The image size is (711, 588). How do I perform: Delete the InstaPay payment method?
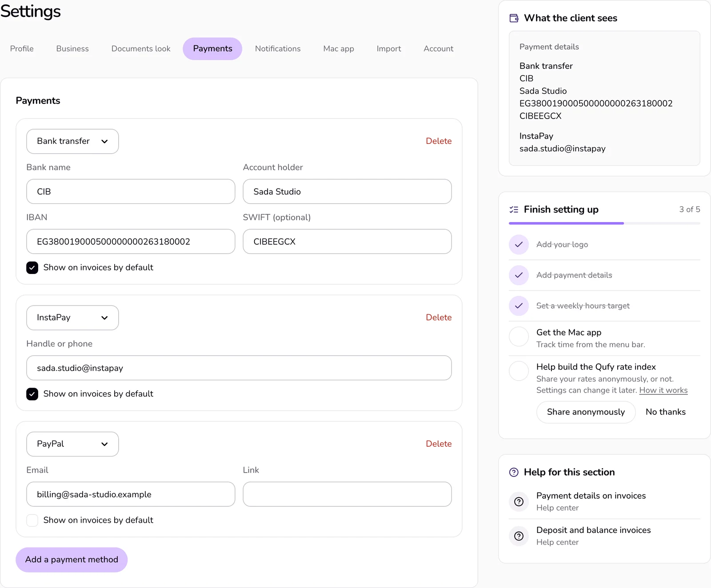pos(439,318)
